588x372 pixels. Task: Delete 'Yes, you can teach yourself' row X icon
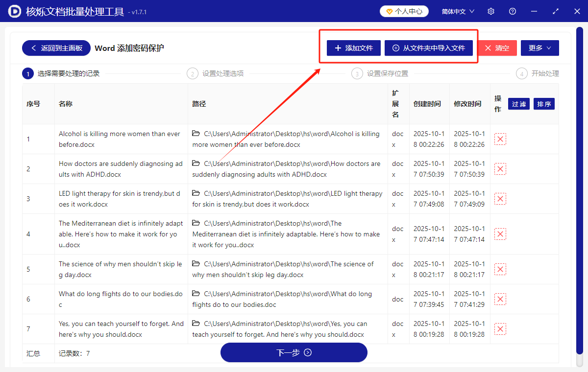(x=500, y=328)
